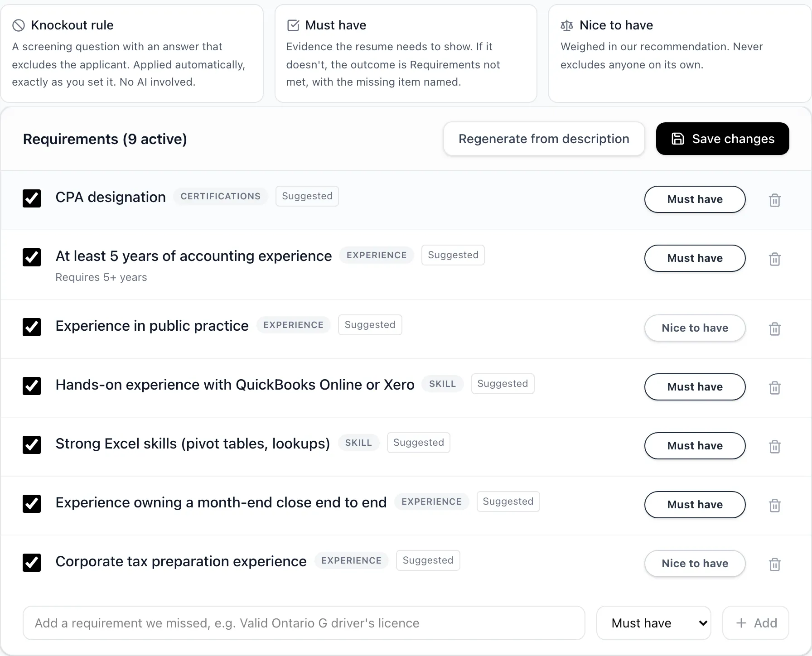812x656 pixels.
Task: Change Nice to have on public practice
Action: click(695, 328)
